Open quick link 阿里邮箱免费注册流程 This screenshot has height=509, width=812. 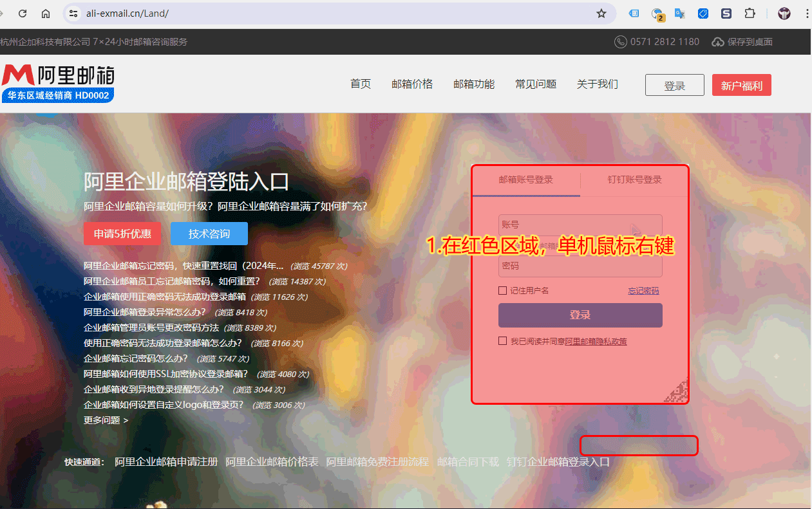(x=377, y=462)
